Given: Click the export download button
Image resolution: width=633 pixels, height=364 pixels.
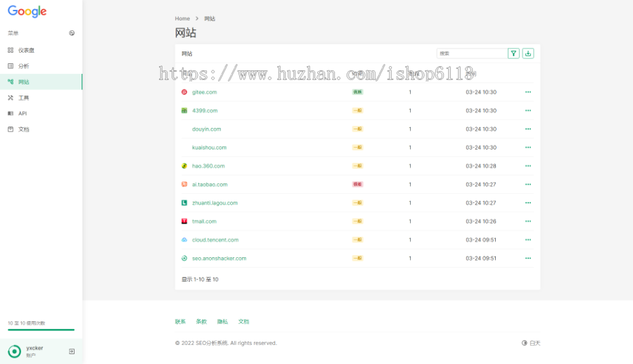Looking at the screenshot, I should click(528, 53).
